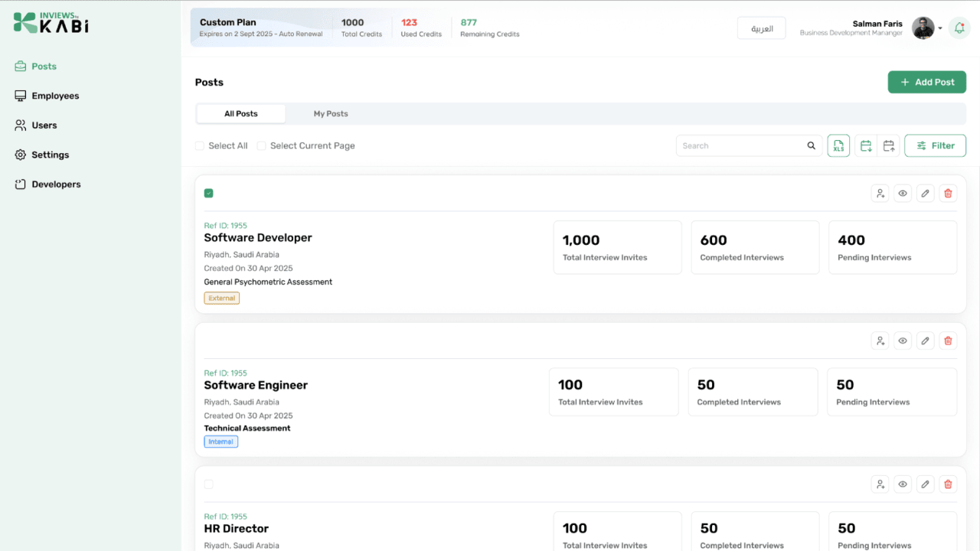The image size is (980, 551).
Task: Click the XLS export icon
Action: pyautogui.click(x=838, y=145)
